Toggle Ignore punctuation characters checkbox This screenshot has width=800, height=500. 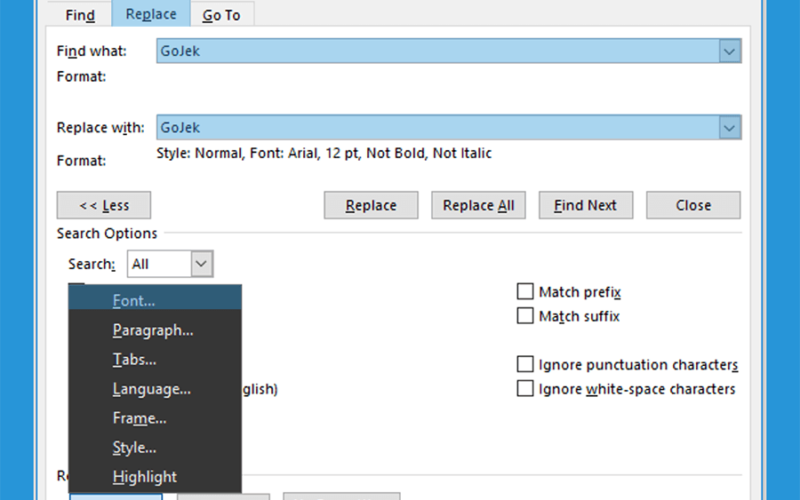(x=525, y=364)
